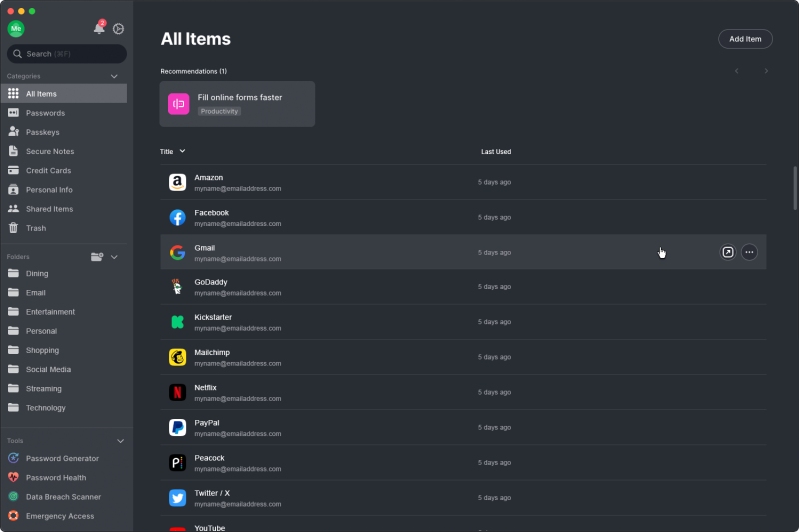Image resolution: width=799 pixels, height=532 pixels.
Task: Open the Streaming folder
Action: [64, 389]
